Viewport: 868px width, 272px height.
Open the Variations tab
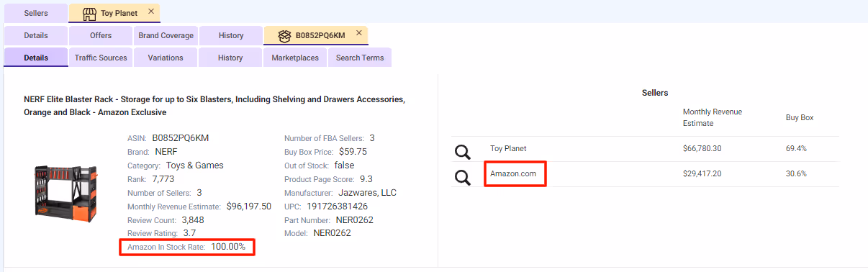coord(166,58)
